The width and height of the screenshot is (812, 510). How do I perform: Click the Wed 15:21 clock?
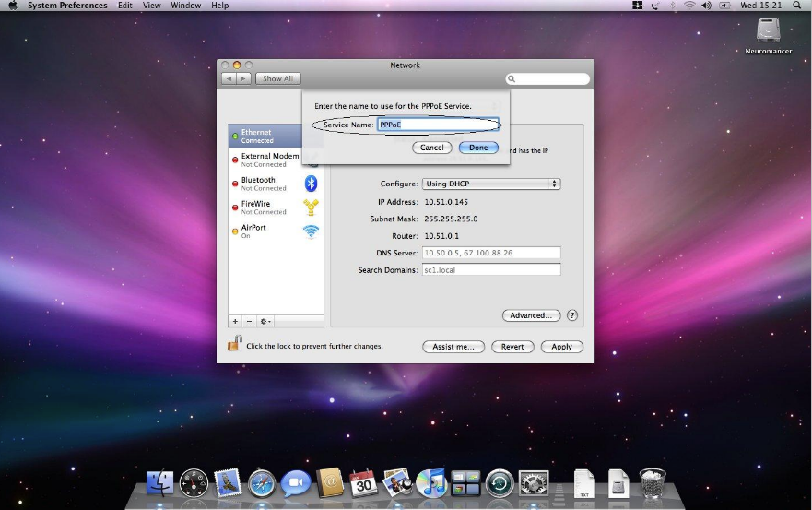760,6
